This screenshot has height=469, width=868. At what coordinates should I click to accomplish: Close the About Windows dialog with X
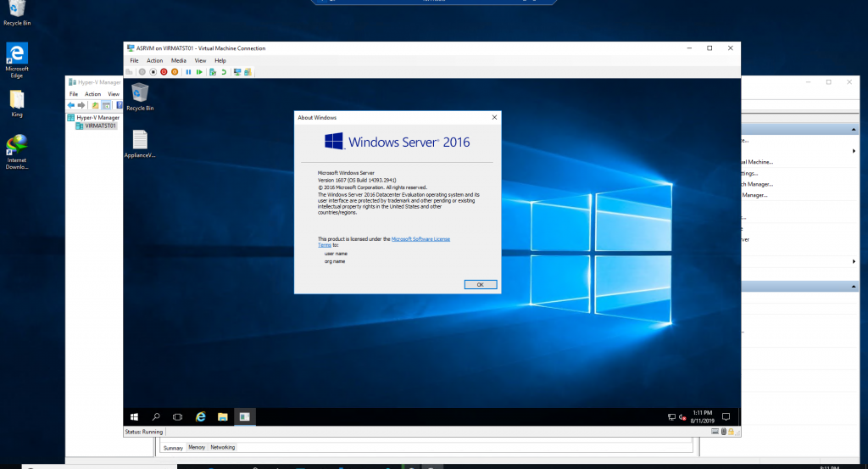(494, 117)
